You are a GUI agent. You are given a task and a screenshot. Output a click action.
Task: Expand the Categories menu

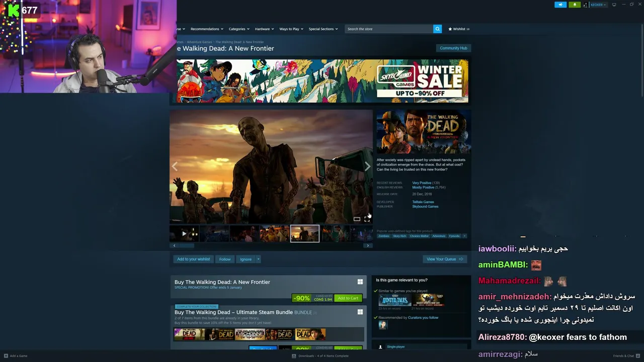(238, 29)
